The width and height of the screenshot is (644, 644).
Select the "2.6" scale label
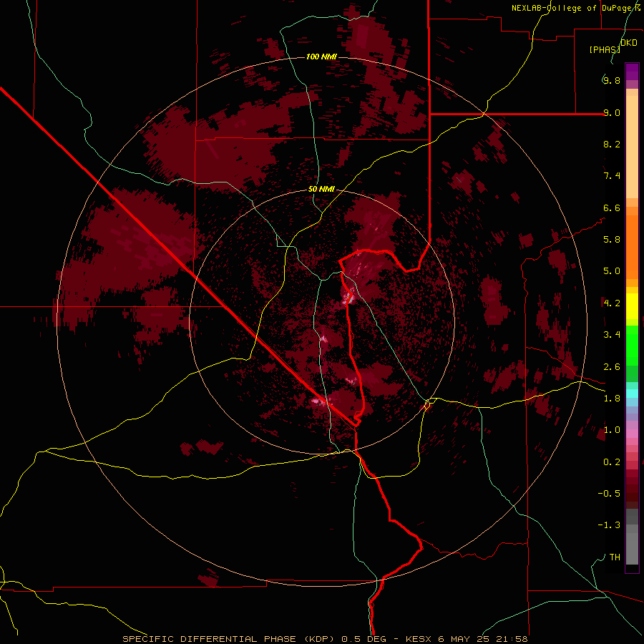click(612, 367)
